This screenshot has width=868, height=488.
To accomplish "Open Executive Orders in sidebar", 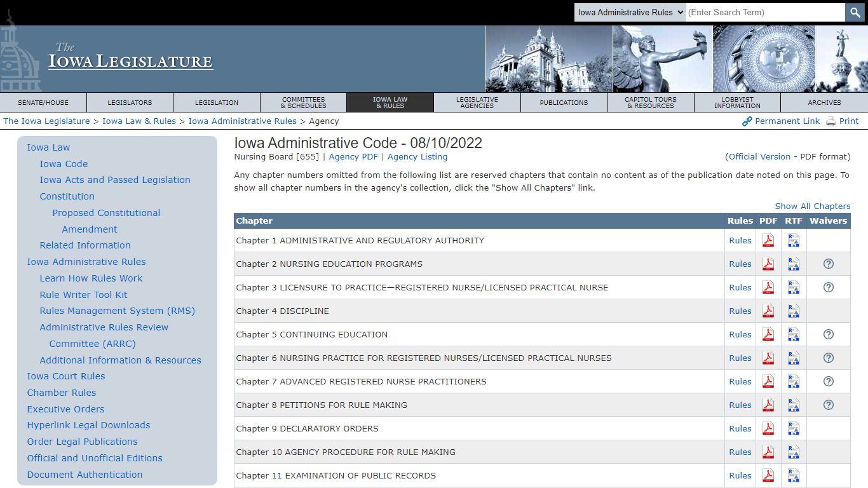I will pyautogui.click(x=65, y=409).
